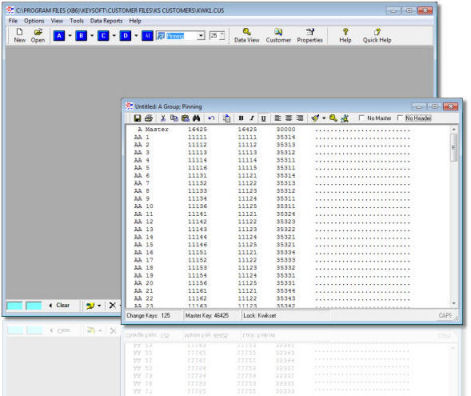
Task: Copy selection in pinning window
Action: pos(174,118)
